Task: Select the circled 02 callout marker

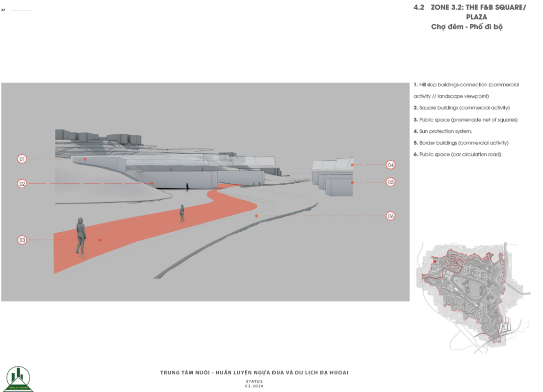Action: [22, 184]
